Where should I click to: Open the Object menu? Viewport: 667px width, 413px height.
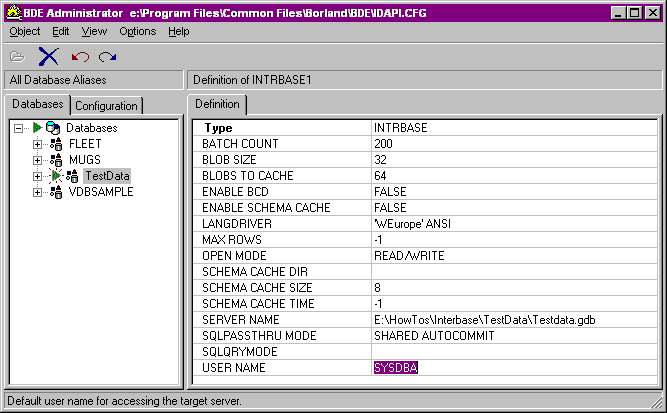tap(25, 31)
